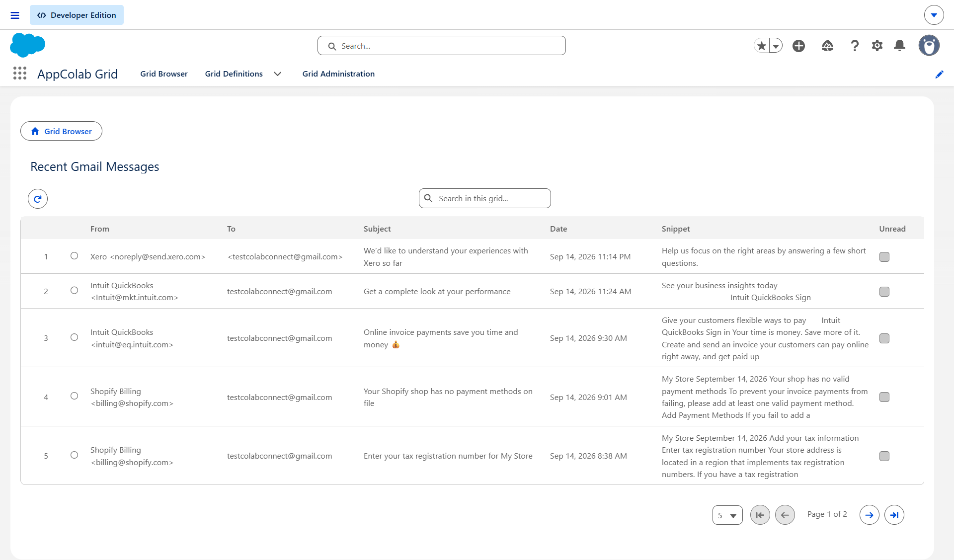Click the Favorites star icon
The height and width of the screenshot is (560, 954).
click(761, 46)
